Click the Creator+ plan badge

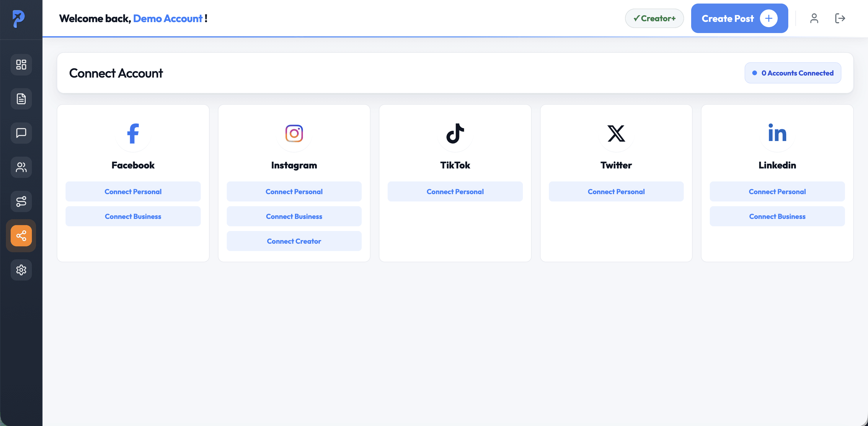[654, 19]
